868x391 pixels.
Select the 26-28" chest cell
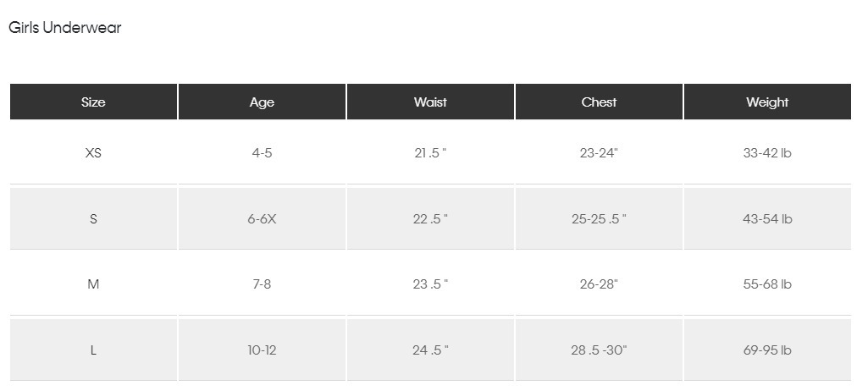point(599,284)
